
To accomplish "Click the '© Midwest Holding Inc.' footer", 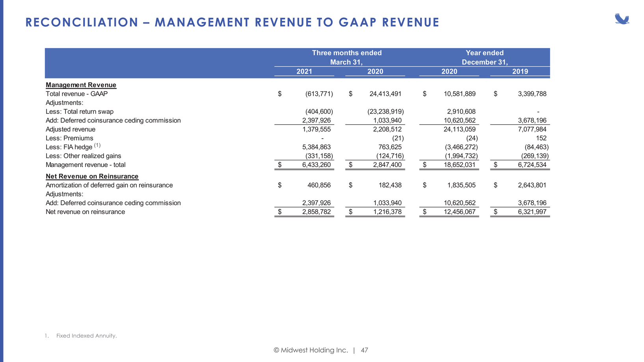I will [x=311, y=350].
